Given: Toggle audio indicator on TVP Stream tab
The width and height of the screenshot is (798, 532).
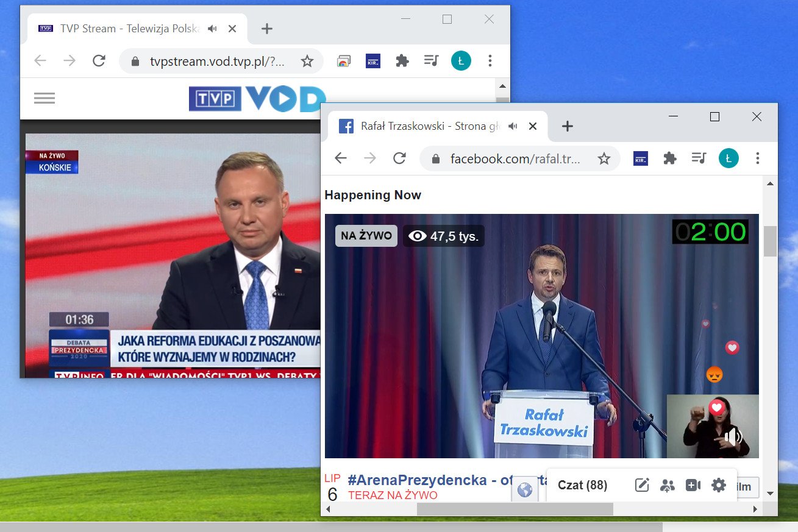Looking at the screenshot, I should coord(212,29).
